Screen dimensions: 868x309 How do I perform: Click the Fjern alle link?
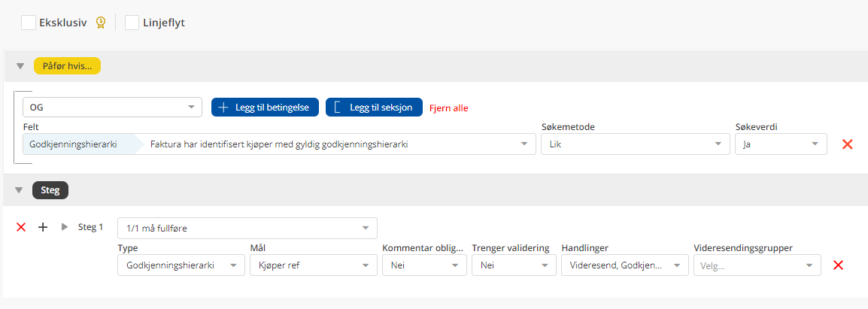[x=448, y=108]
